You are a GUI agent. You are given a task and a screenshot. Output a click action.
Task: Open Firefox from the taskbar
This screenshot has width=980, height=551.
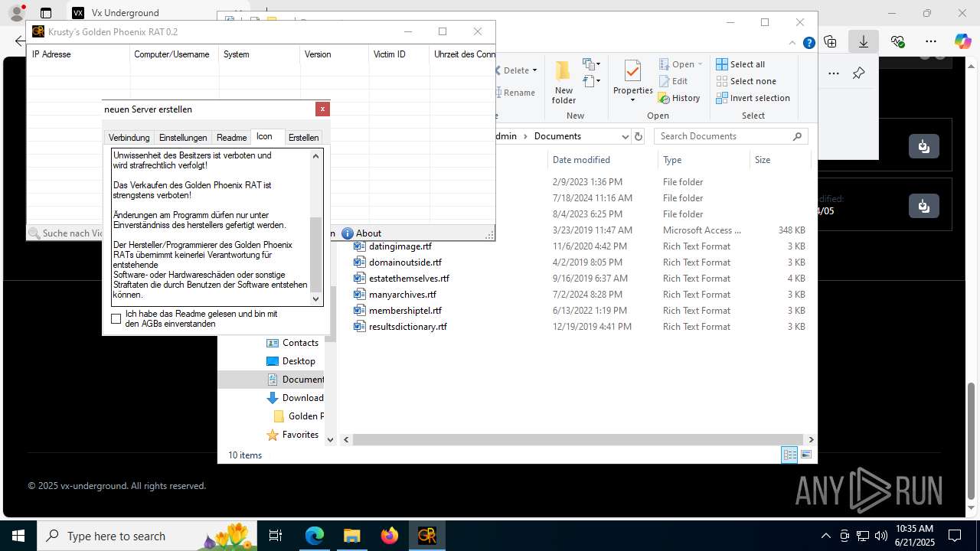coord(390,536)
